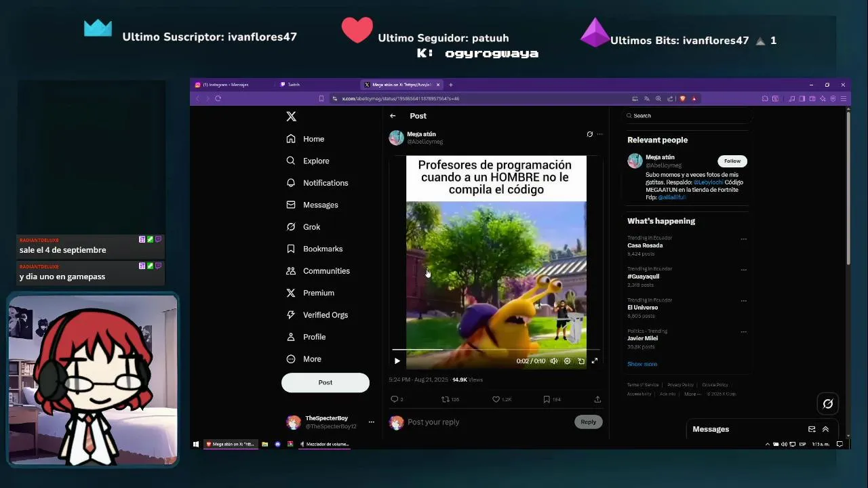This screenshot has height=488, width=868.
Task: Open the Privacy Policy footer link
Action: tap(680, 385)
